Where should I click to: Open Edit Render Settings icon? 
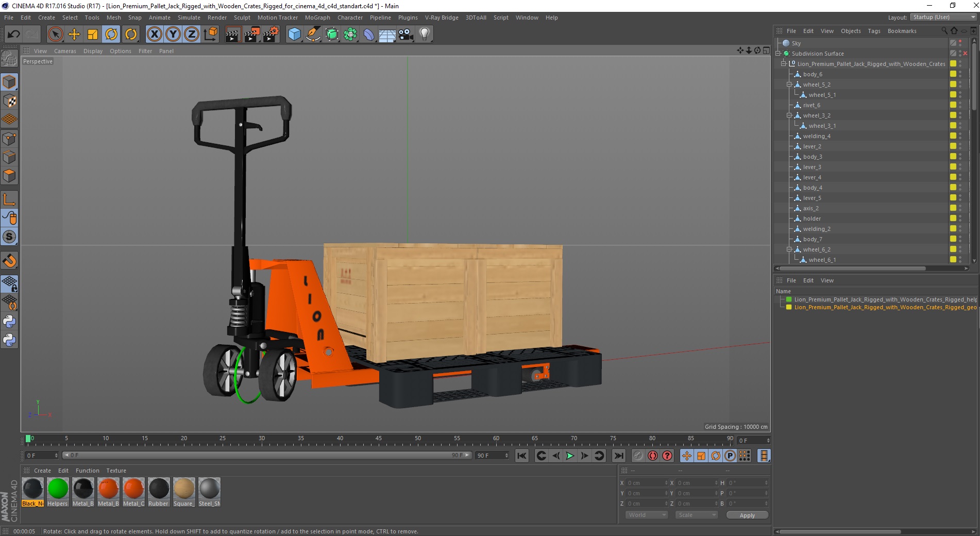271,35
